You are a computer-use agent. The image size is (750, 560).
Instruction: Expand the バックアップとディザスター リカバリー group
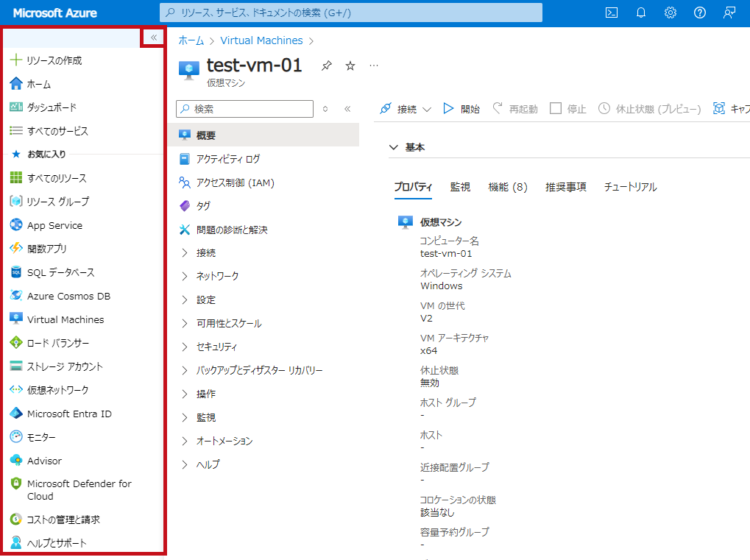(185, 370)
